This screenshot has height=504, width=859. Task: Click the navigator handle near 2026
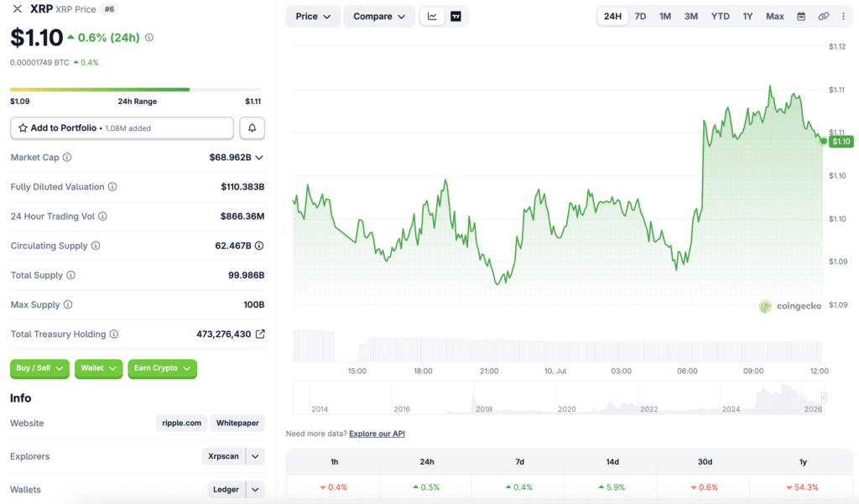[x=824, y=397]
